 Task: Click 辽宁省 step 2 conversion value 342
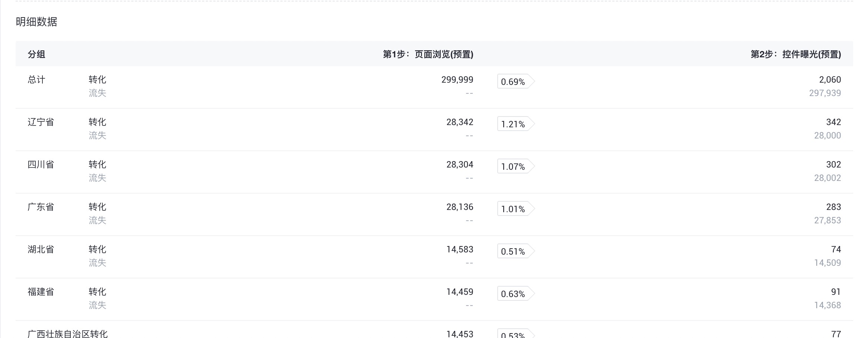click(x=833, y=122)
